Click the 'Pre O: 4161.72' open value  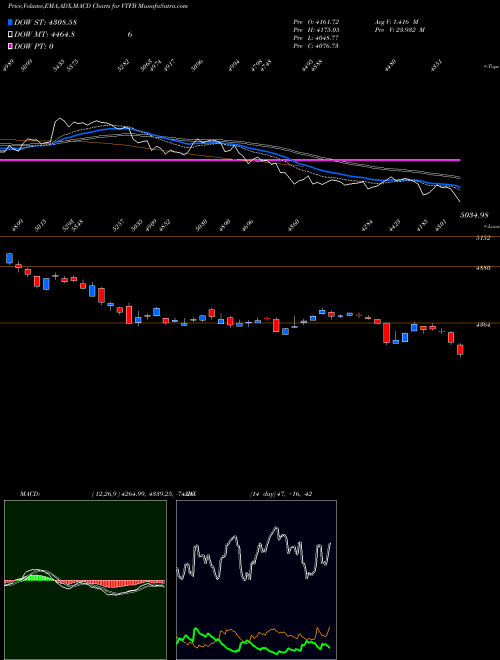pos(316,22)
